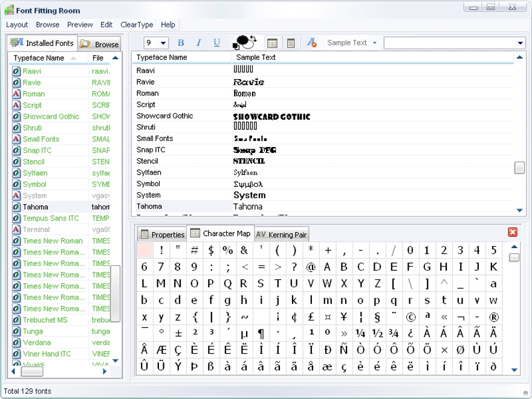This screenshot has width=532, height=399.
Task: Click the character map scrollbar thumb
Action: 514,258
